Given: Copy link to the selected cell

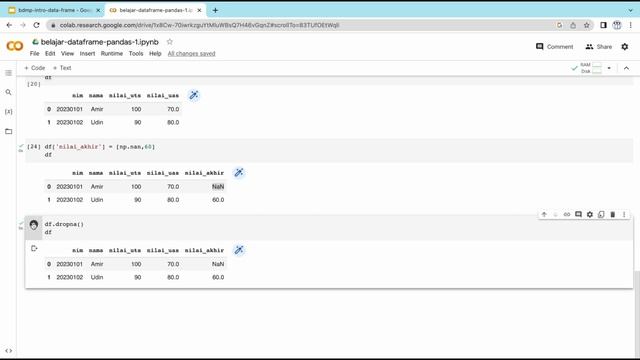Looking at the screenshot, I should [567, 214].
